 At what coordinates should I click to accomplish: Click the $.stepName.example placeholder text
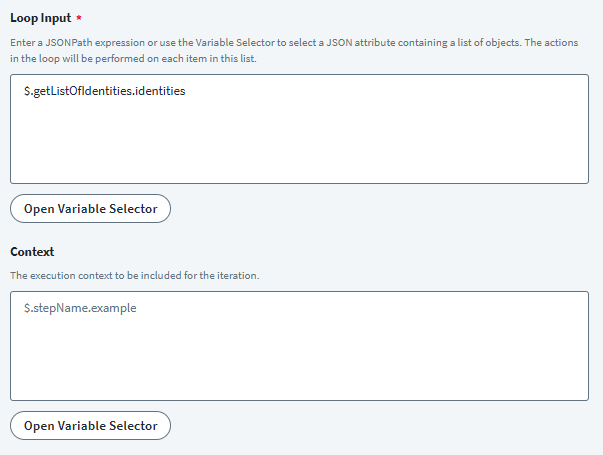(80, 308)
